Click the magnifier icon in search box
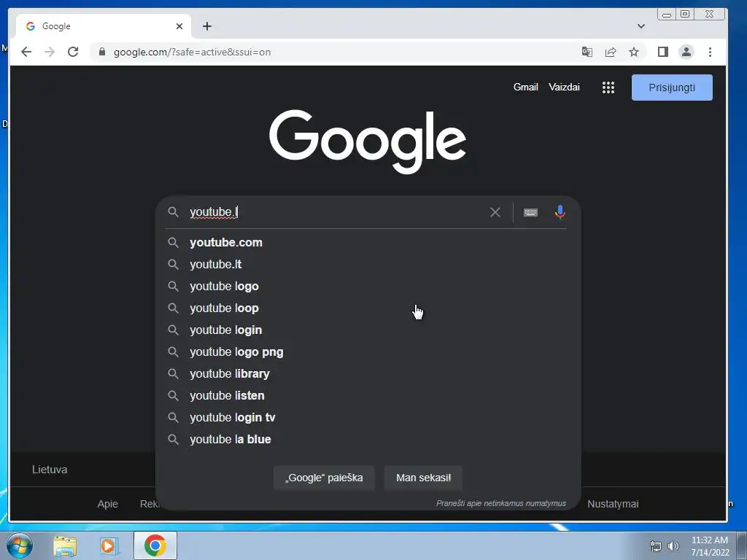 tap(174, 212)
